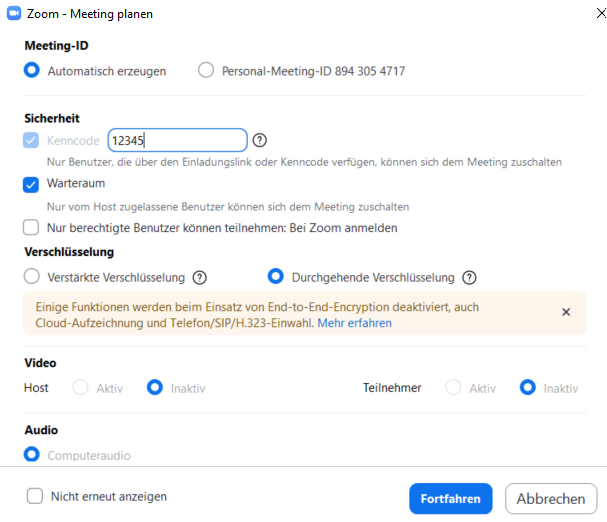Image resolution: width=607 pixels, height=522 pixels.
Task: Click the Kenncode description text
Action: point(304,162)
